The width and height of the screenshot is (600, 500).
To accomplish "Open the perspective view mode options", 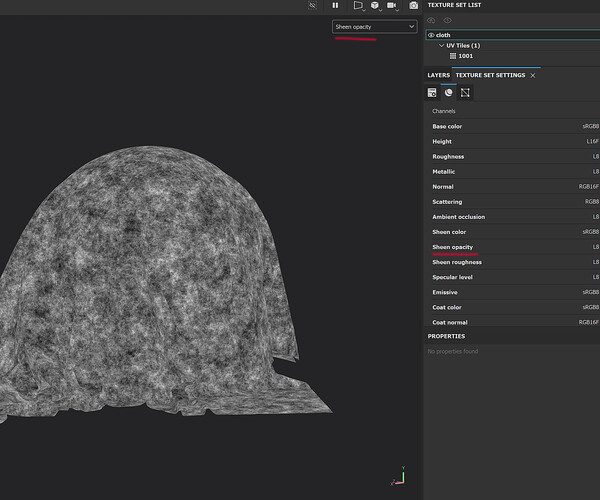I will click(x=357, y=6).
